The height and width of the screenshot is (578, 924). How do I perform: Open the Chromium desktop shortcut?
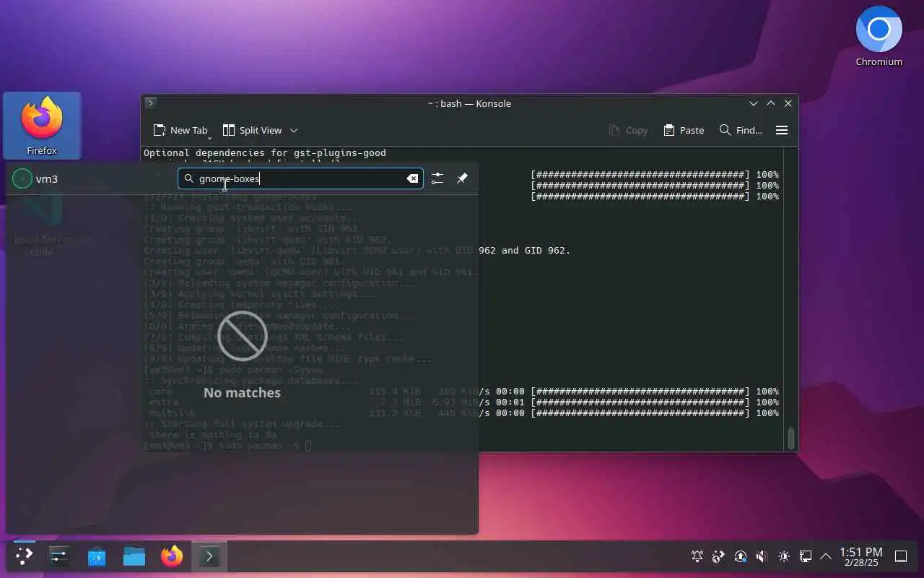pyautogui.click(x=879, y=36)
